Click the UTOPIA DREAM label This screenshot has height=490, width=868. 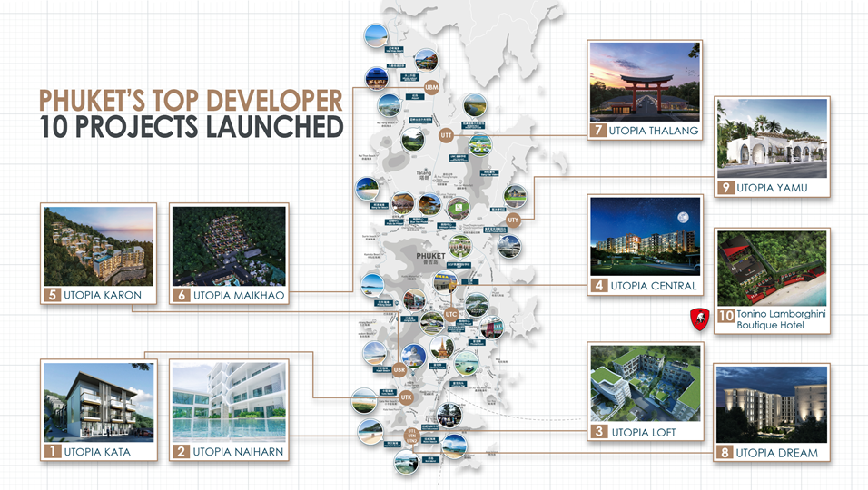coord(776,454)
